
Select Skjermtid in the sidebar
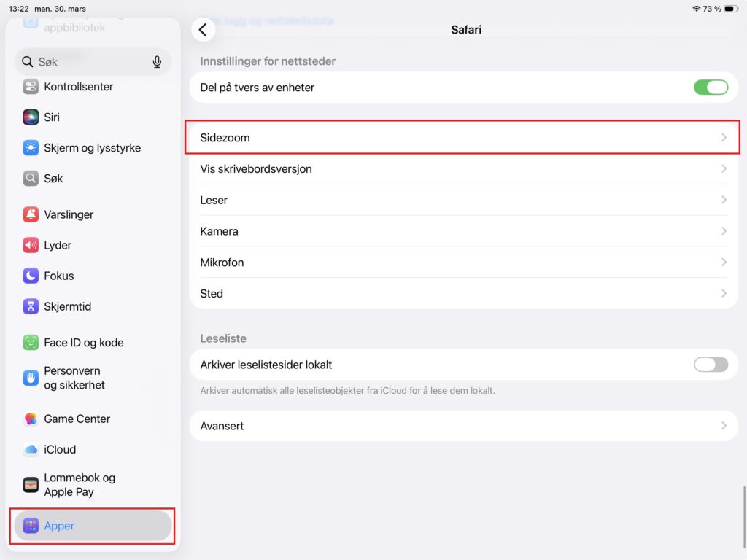93,306
